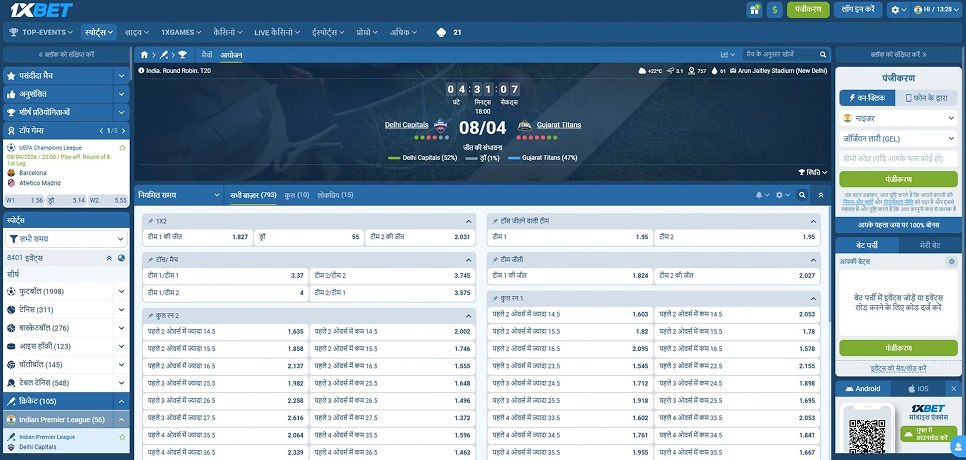The image size is (966, 460).
Task: Expand पसंदीदा मैच section
Action: (x=121, y=76)
